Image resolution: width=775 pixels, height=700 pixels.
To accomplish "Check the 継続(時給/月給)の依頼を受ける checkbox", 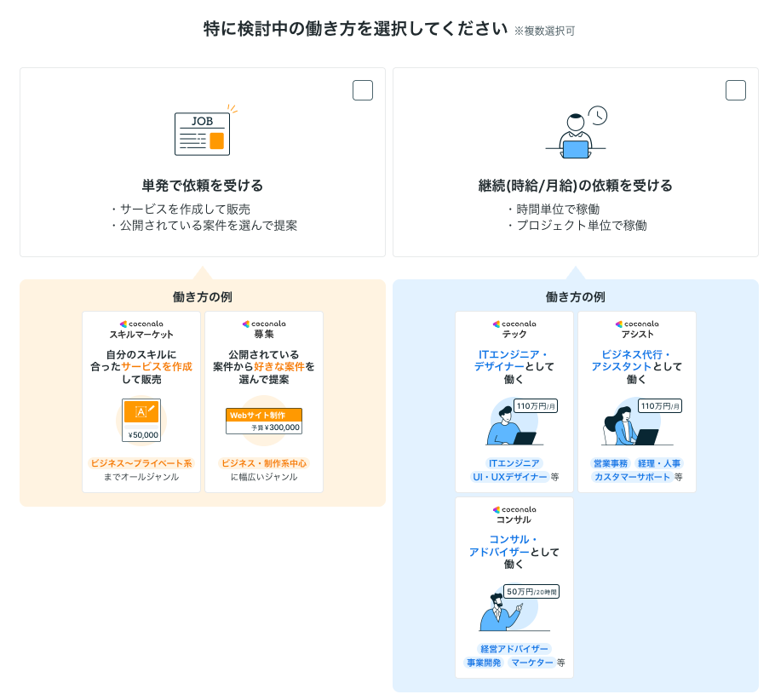I will 735,90.
